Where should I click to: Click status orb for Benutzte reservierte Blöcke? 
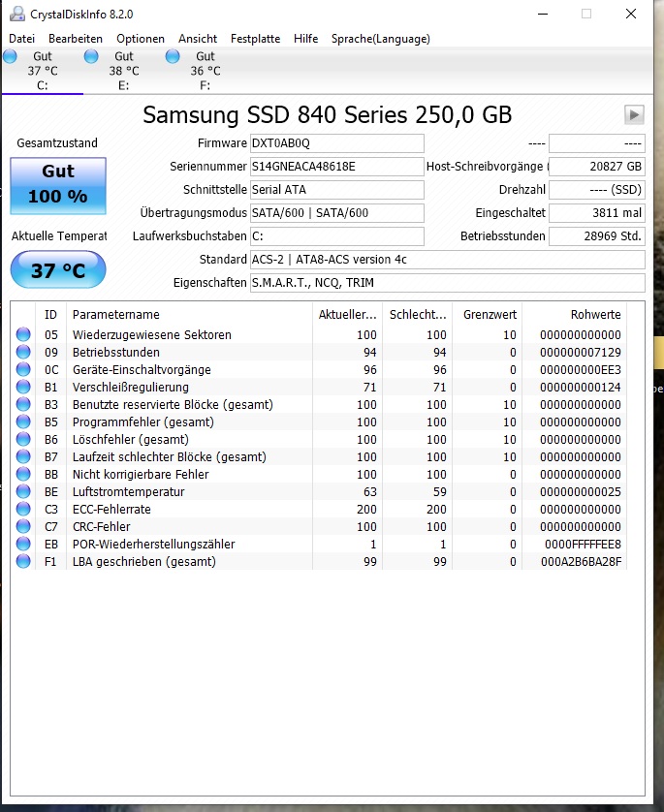tap(23, 404)
